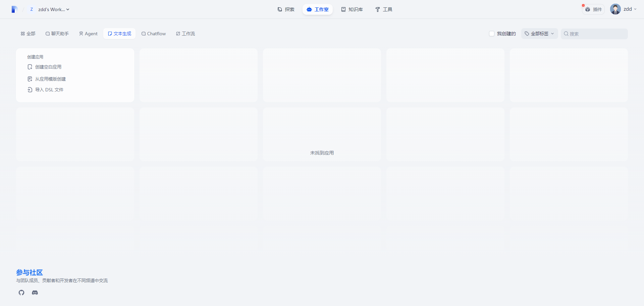Click the 创建应用 card heading
The width and height of the screenshot is (644, 306).
pyautogui.click(x=35, y=57)
